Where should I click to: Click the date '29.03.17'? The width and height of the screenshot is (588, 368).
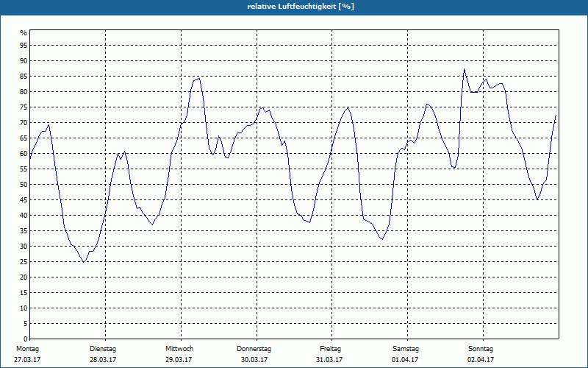point(179,360)
